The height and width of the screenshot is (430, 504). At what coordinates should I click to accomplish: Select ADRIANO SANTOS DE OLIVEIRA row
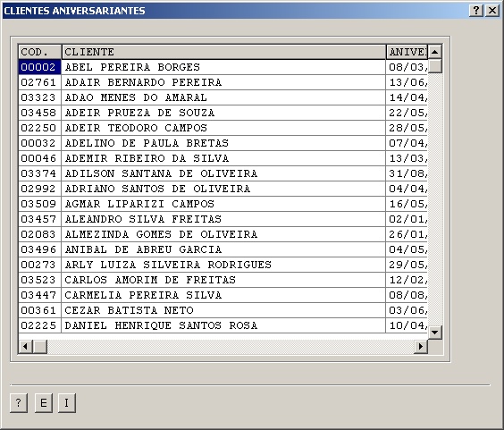pos(223,189)
